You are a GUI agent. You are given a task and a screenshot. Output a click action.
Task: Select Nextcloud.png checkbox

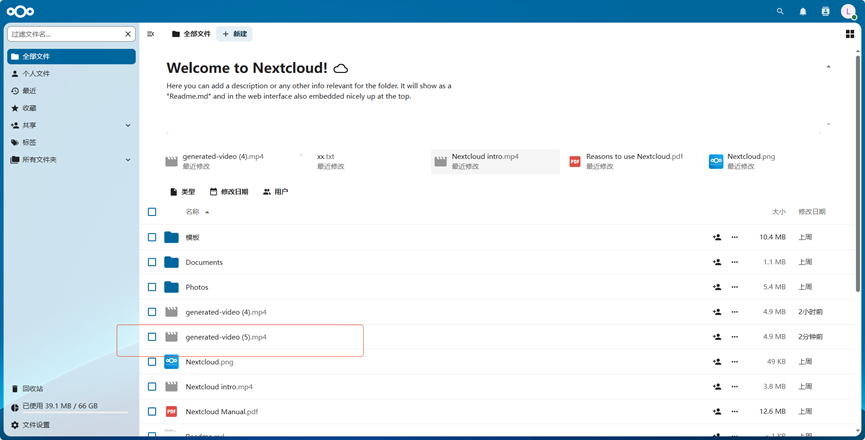click(x=152, y=362)
